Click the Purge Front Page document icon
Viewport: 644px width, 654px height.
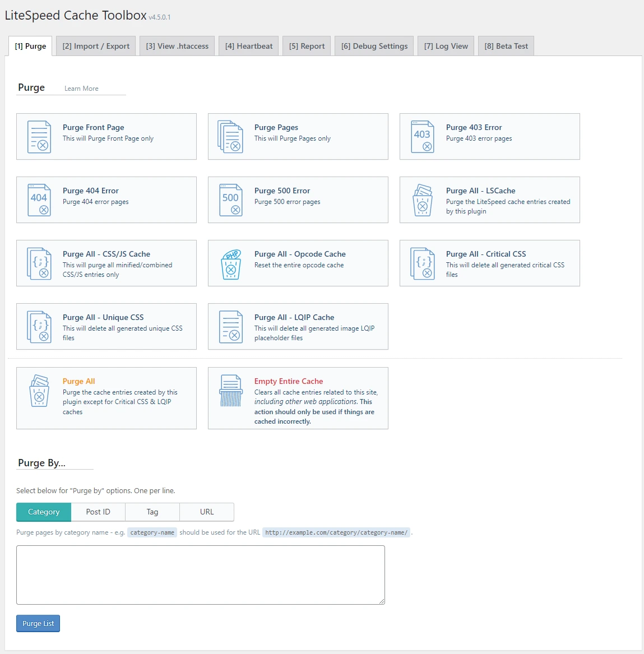point(39,136)
